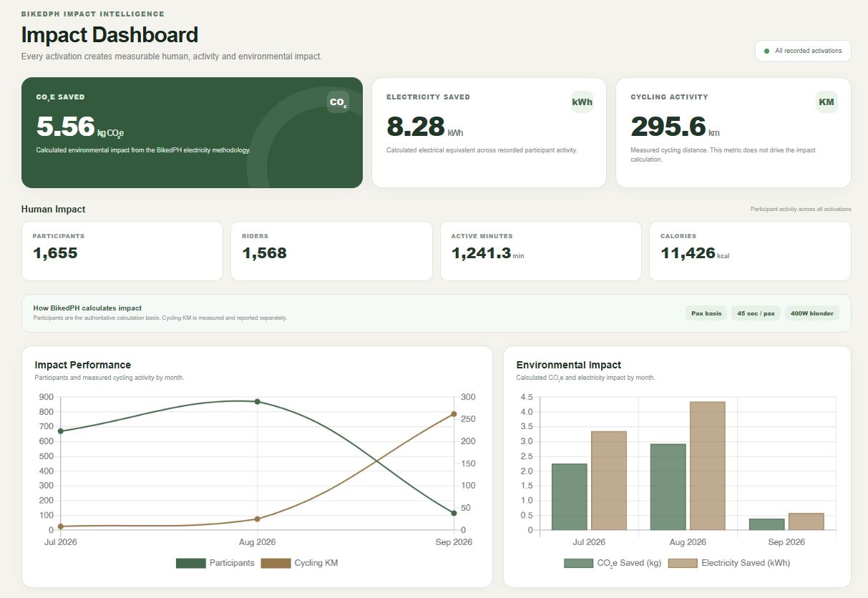Click the 1,568 riders value
868x598 pixels.
click(264, 253)
